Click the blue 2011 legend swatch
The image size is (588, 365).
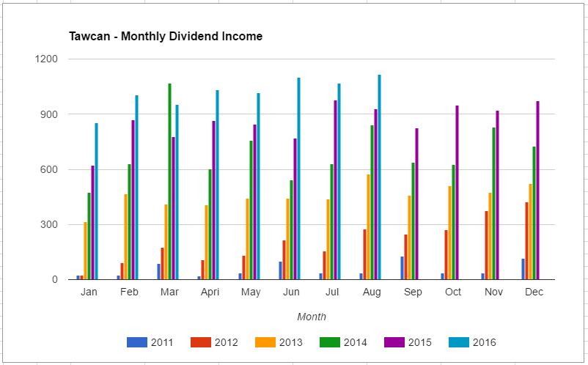point(137,342)
